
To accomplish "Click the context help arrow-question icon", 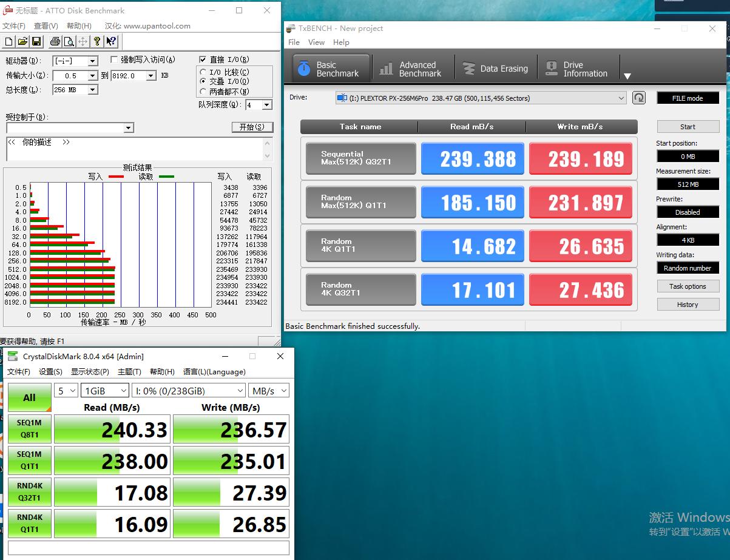I will pos(111,41).
